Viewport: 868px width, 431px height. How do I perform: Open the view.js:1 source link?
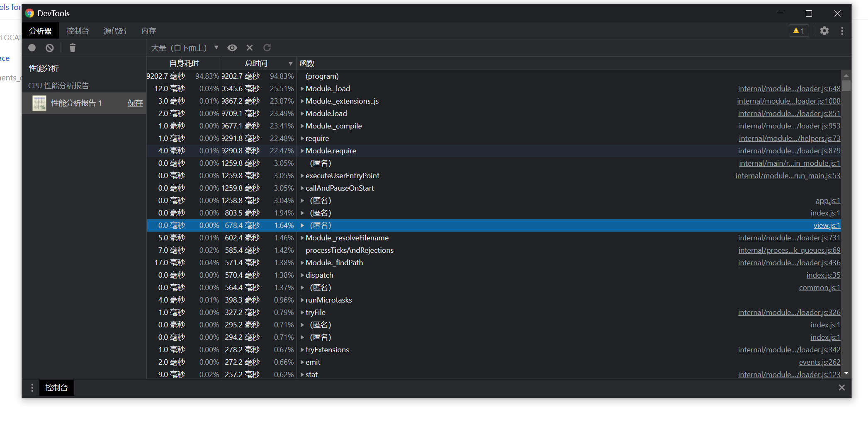(x=827, y=225)
